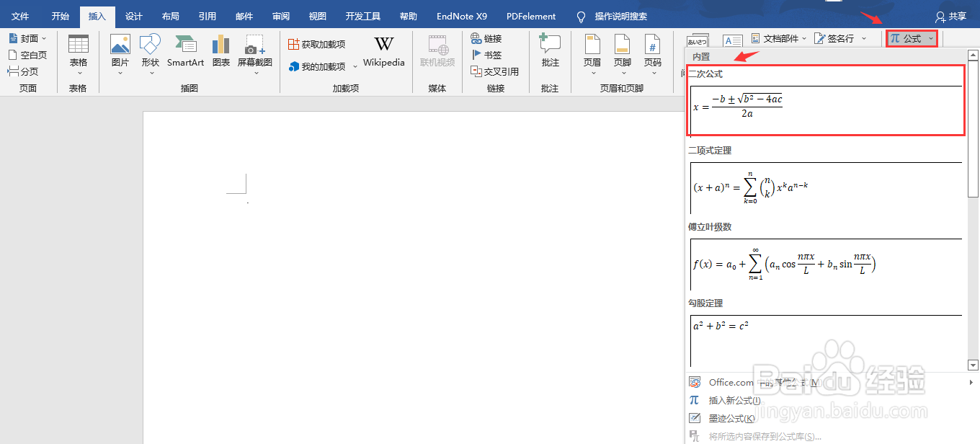Expand Office.com more equations submenu arrow

click(x=971, y=383)
